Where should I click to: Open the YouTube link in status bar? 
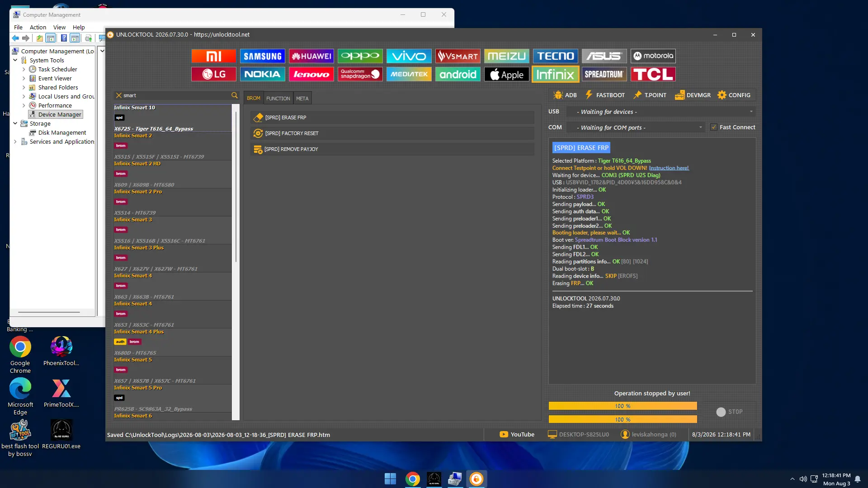pyautogui.click(x=517, y=435)
